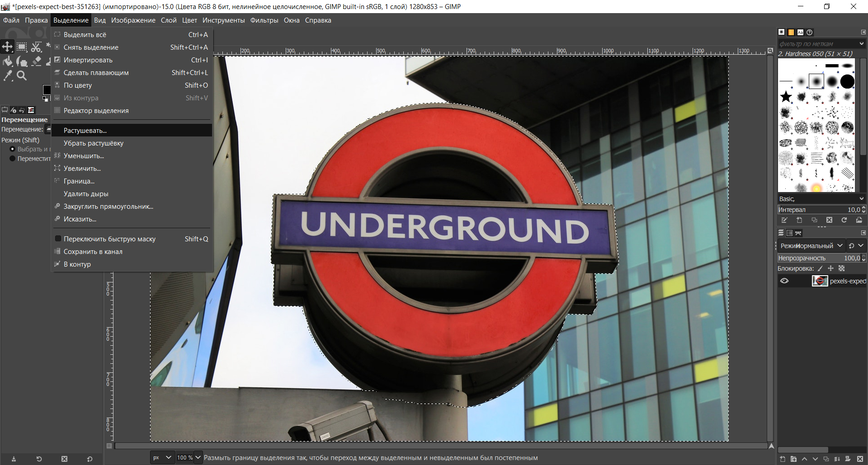
Task: Open the Brushes tab icon
Action: point(781,32)
